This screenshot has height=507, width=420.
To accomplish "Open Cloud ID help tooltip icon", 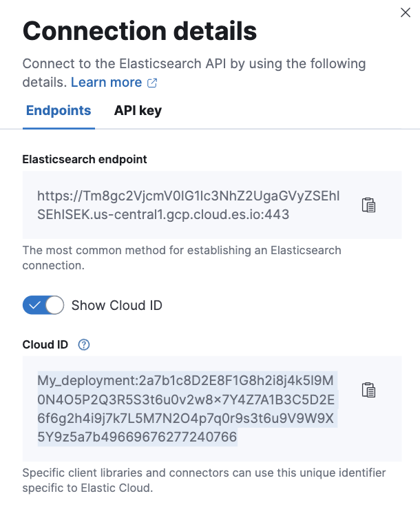I will (x=84, y=344).
